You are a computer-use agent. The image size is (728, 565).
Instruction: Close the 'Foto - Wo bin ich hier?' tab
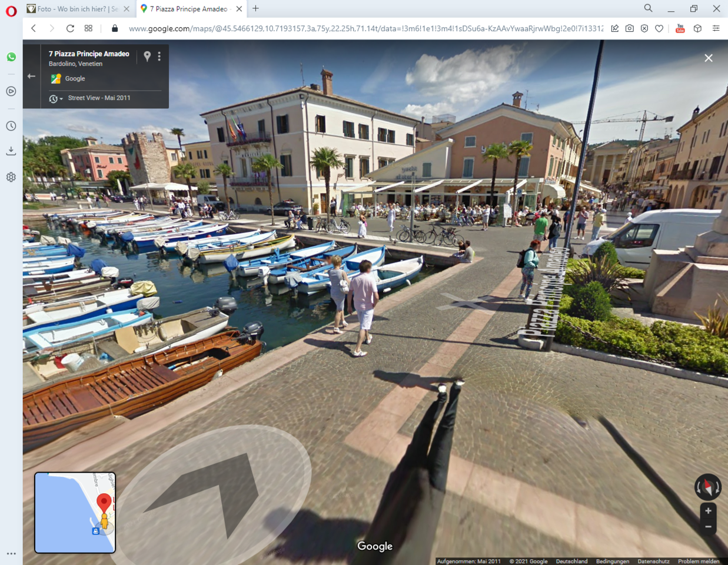pos(127,9)
